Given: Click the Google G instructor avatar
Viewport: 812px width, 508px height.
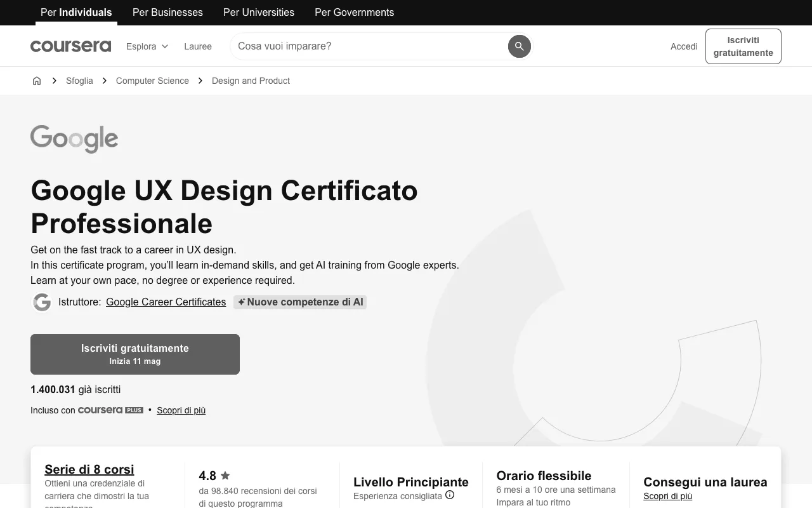Looking at the screenshot, I should 42,302.
